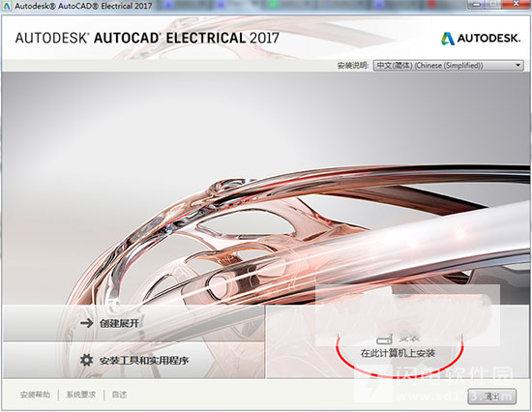The height and width of the screenshot is (412, 532).
Task: Start 在此计算机上安装
Action: click(398, 353)
